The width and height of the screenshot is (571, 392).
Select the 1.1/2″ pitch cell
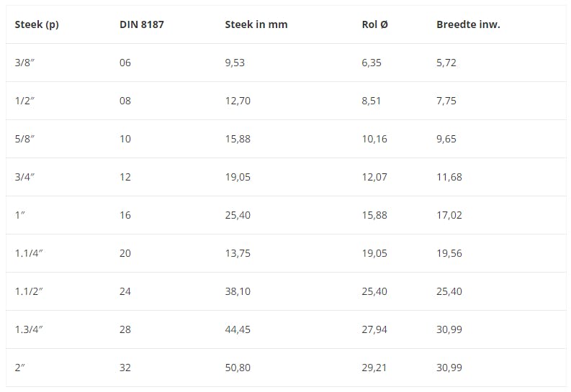[30, 291]
